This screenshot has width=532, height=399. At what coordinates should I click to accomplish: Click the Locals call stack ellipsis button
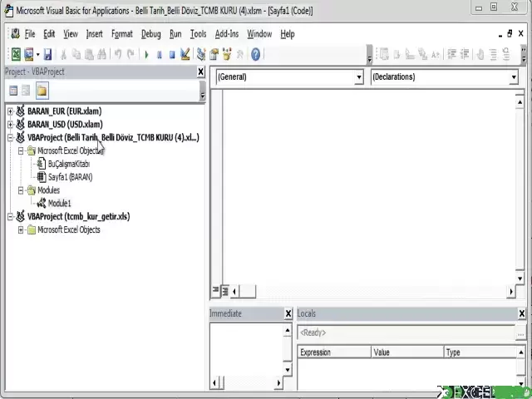click(x=520, y=332)
